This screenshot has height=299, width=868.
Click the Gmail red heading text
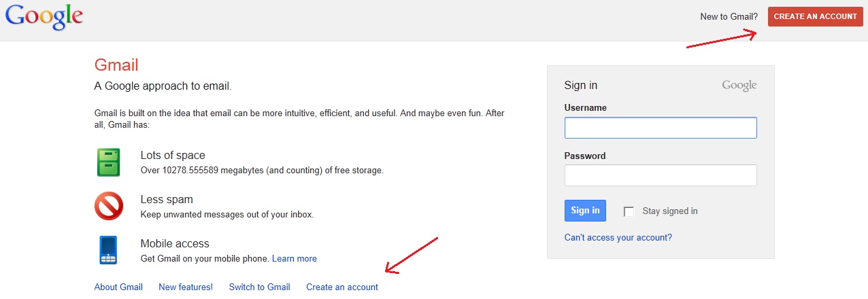pyautogui.click(x=116, y=65)
